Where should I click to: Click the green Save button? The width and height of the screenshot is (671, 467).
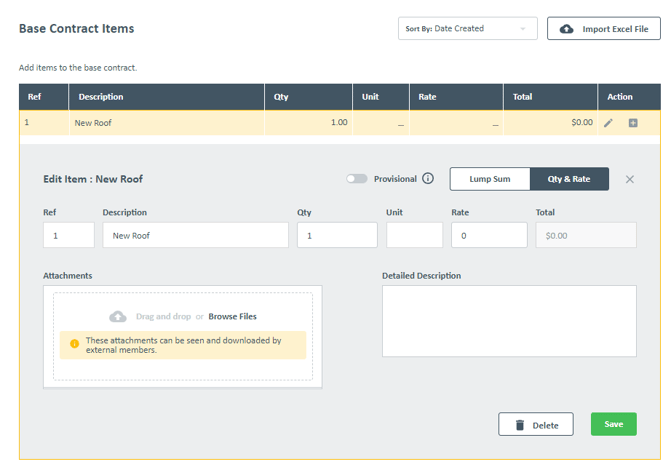tap(614, 424)
